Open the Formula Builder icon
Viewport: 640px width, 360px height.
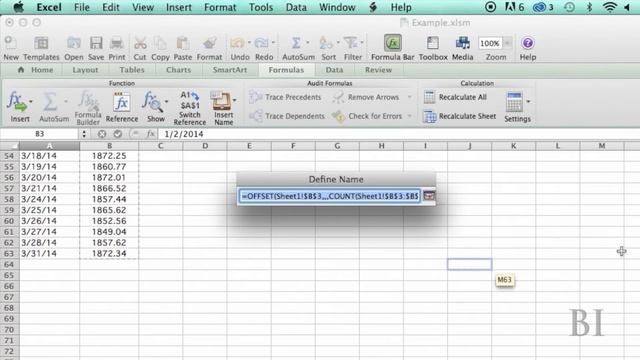tap(88, 100)
